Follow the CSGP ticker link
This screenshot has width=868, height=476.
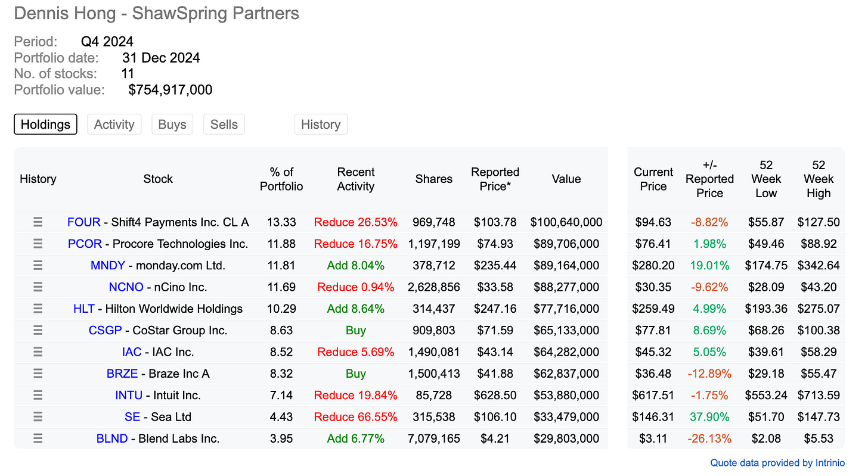coord(106,331)
